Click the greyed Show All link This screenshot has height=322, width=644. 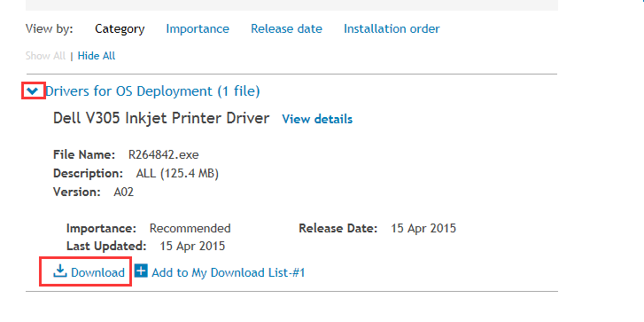pyautogui.click(x=45, y=56)
